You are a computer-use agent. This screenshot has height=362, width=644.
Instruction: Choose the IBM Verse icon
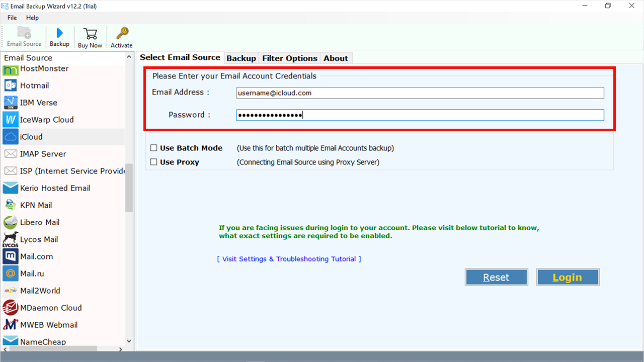click(x=11, y=103)
